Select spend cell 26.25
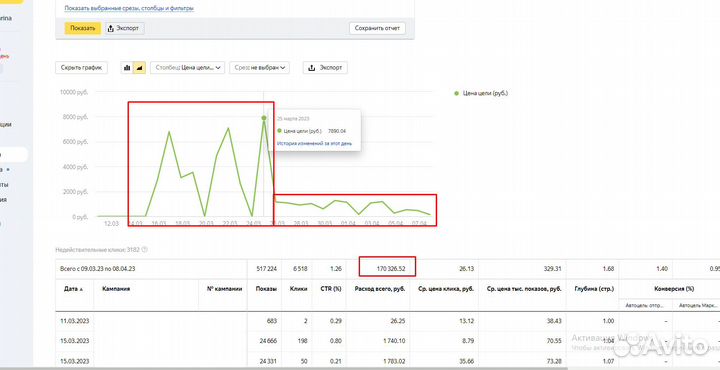This screenshot has height=370, width=720. (398, 321)
